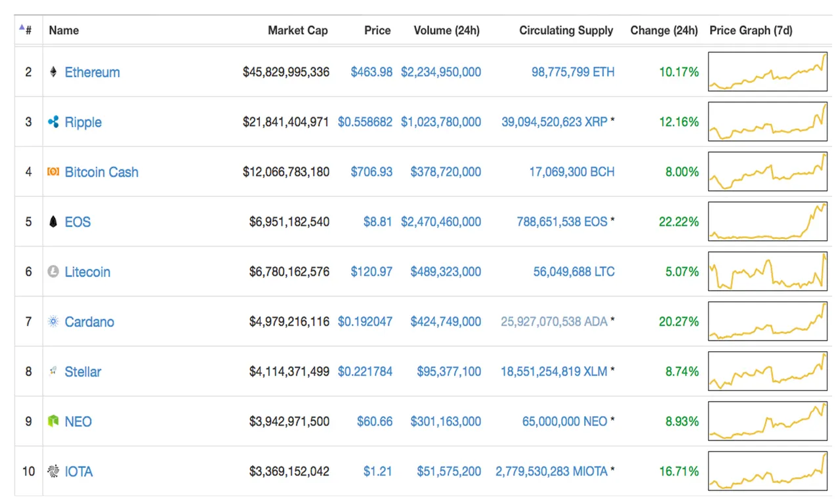Click supply 25,927,070,538 ADA
The image size is (840, 504).
coord(555,322)
